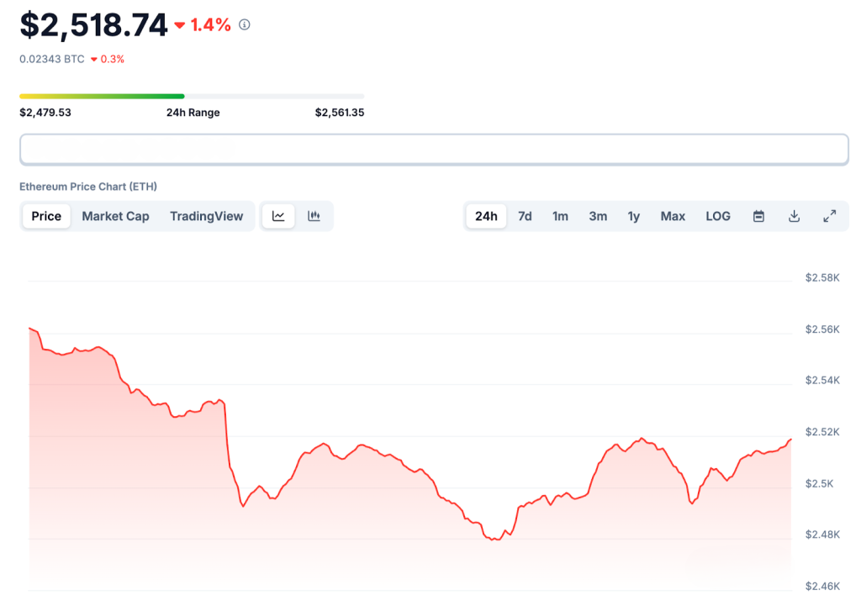Download chart data icon
The height and width of the screenshot is (616, 861).
pyautogui.click(x=794, y=216)
